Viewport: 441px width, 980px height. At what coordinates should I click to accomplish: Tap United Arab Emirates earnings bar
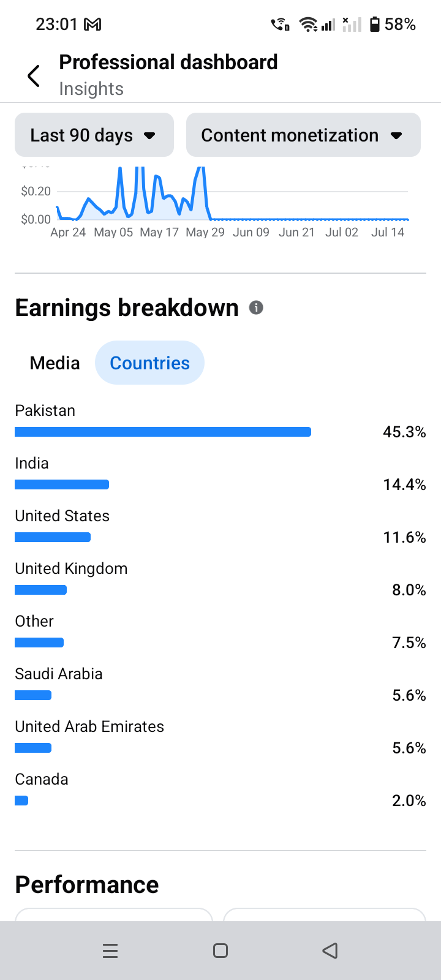point(33,748)
